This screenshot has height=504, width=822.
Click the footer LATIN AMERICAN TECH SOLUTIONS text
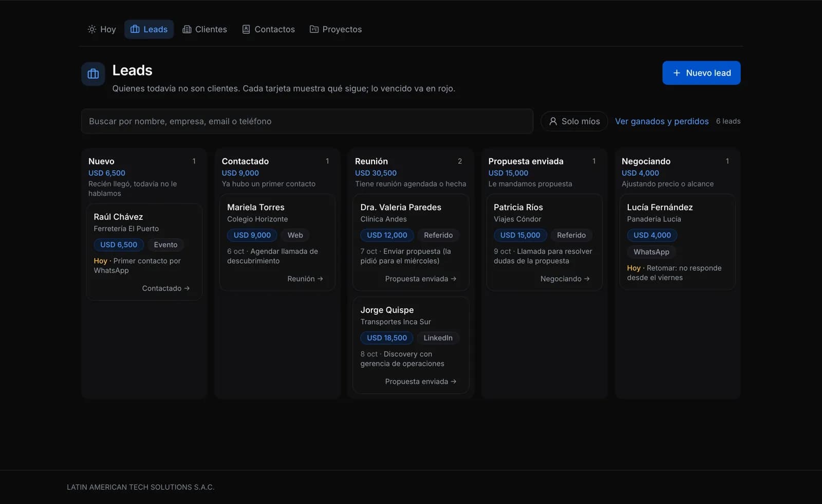coord(141,487)
